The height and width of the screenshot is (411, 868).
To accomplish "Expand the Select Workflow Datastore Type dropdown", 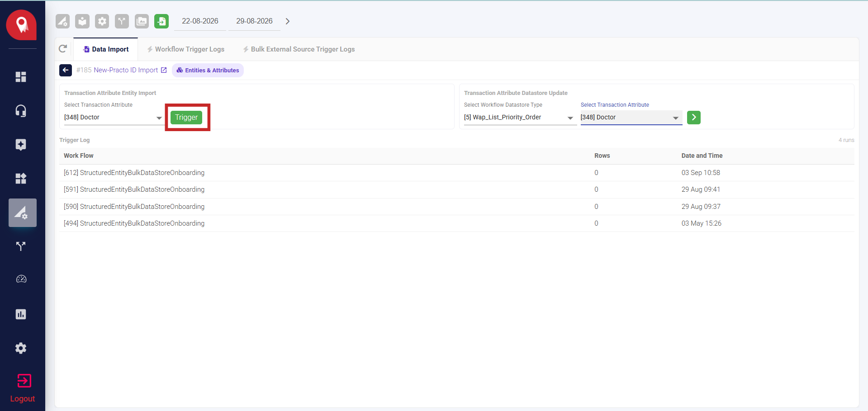I will 518,118.
